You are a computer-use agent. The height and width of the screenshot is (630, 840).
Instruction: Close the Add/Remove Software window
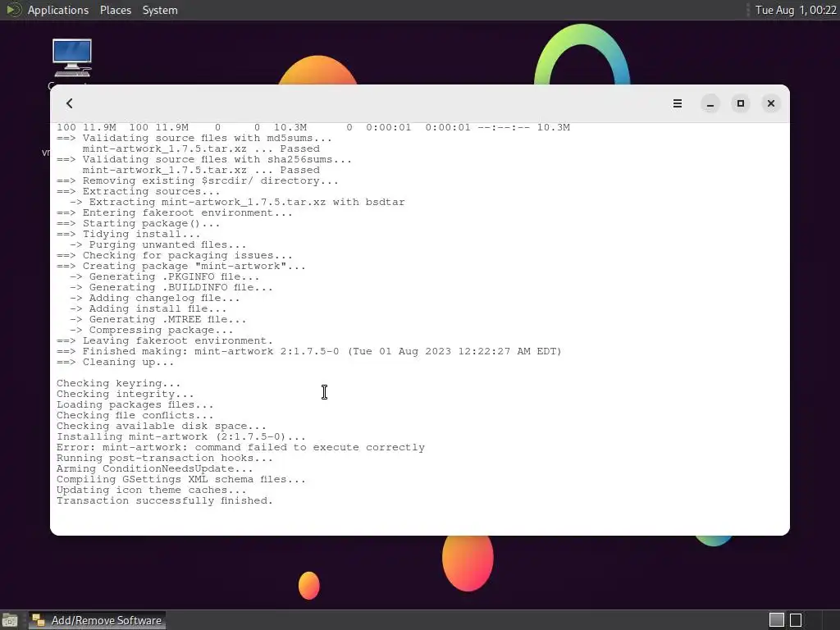pos(771,103)
